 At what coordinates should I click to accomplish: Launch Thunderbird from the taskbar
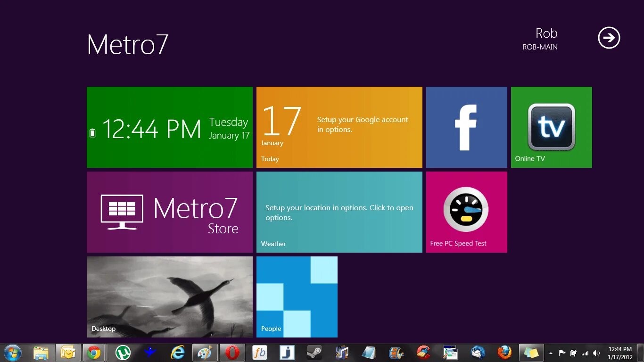[x=478, y=353]
